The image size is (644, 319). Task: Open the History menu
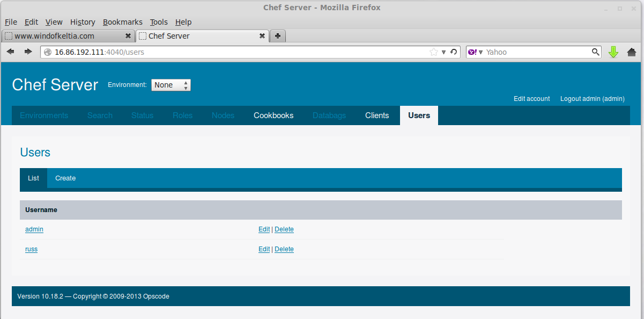pos(83,22)
